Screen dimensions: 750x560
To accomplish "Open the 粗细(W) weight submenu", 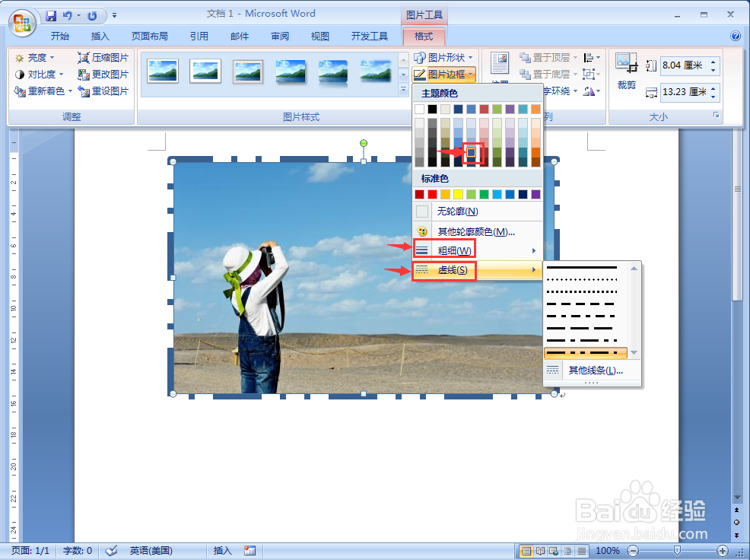I will (478, 250).
